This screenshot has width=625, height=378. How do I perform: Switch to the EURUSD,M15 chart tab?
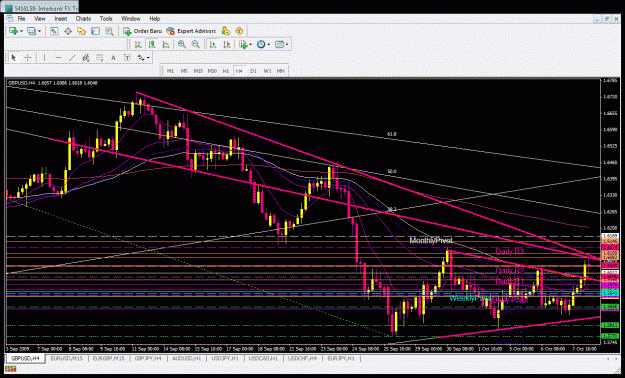click(x=67, y=358)
